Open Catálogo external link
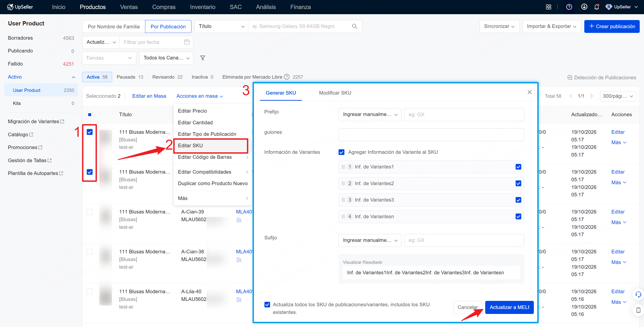644x327 pixels. [x=20, y=134]
